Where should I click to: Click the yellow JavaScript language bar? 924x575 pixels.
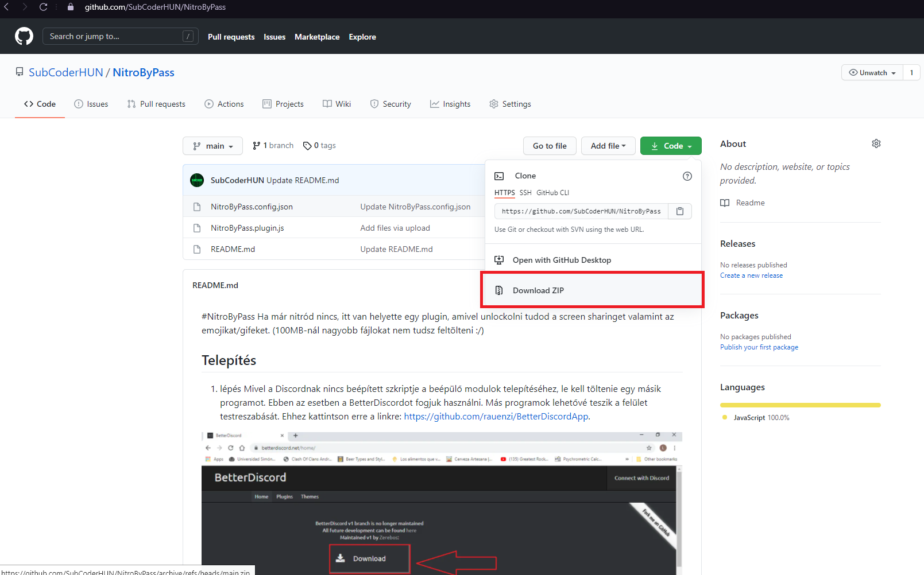click(801, 405)
